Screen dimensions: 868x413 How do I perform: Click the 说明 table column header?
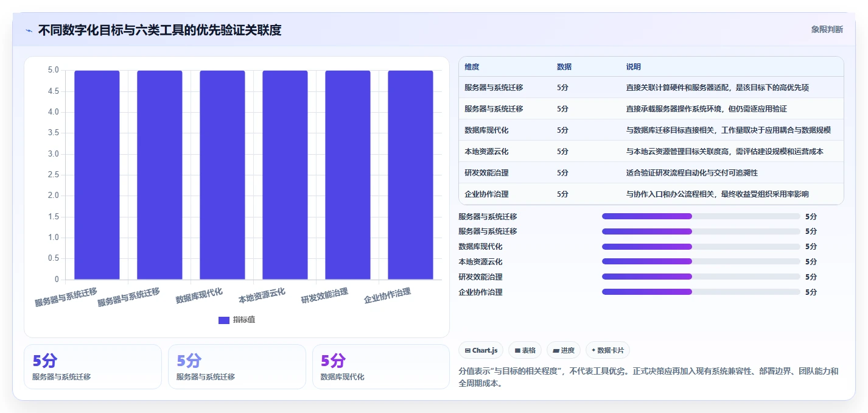click(x=634, y=67)
